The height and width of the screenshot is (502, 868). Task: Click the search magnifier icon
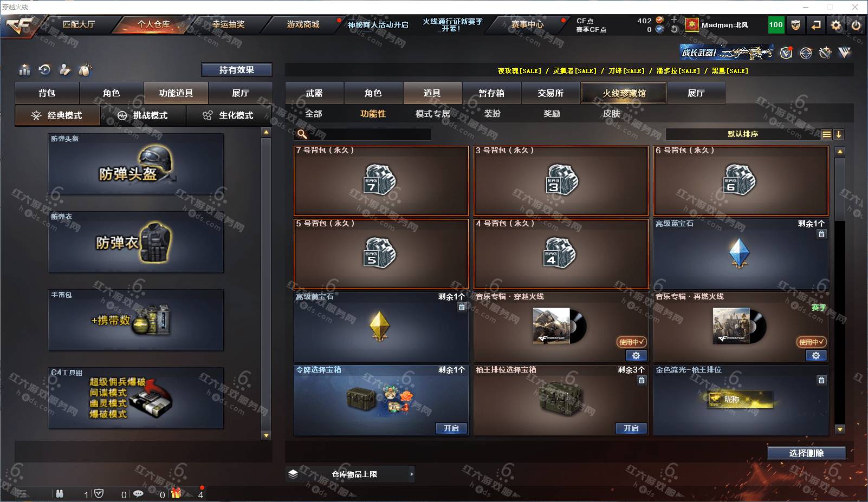pos(302,134)
